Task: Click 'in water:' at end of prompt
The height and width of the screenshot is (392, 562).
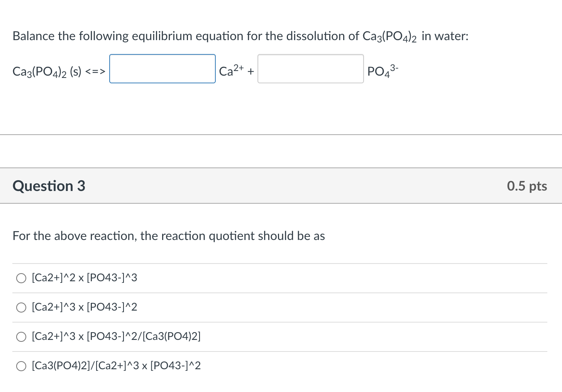Action: tap(445, 36)
